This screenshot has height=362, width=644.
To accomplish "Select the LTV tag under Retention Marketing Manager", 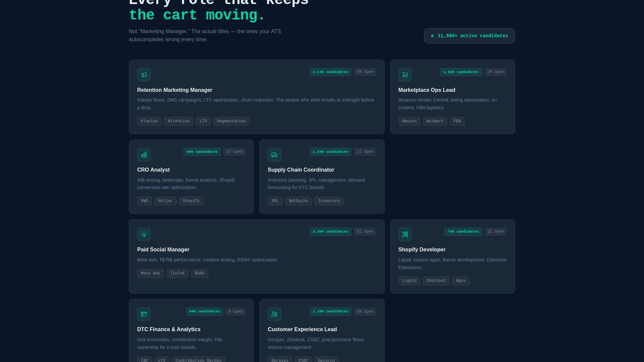I will 203,121.
